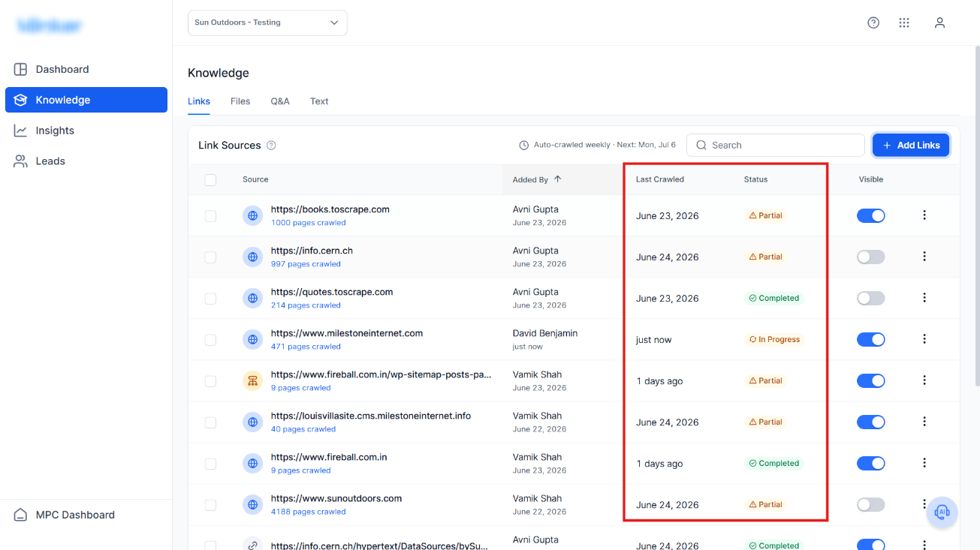Image resolution: width=980 pixels, height=550 pixels.
Task: Click the info icon beside Link Sources
Action: (x=271, y=146)
